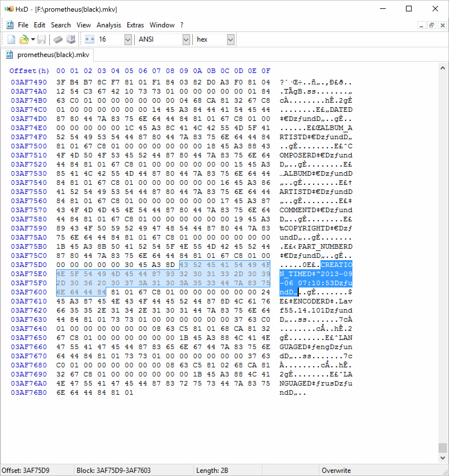Image resolution: width=449 pixels, height=476 pixels.
Task: Click offset label 03AF75D0
Action: 29,265
